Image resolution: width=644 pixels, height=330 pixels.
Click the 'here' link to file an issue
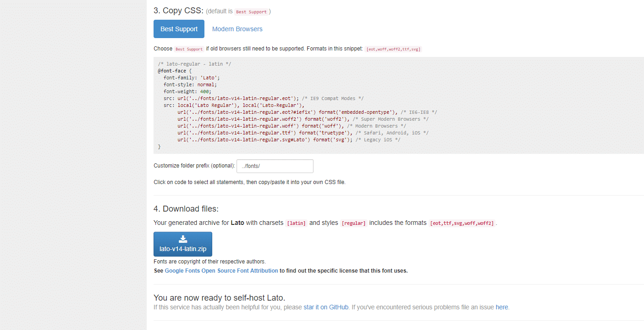click(x=502, y=307)
